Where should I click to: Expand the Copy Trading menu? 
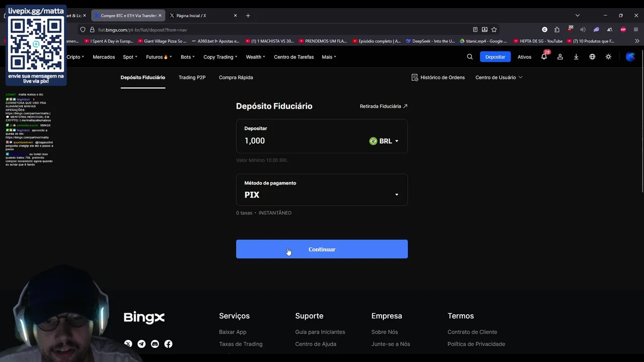coord(220,57)
